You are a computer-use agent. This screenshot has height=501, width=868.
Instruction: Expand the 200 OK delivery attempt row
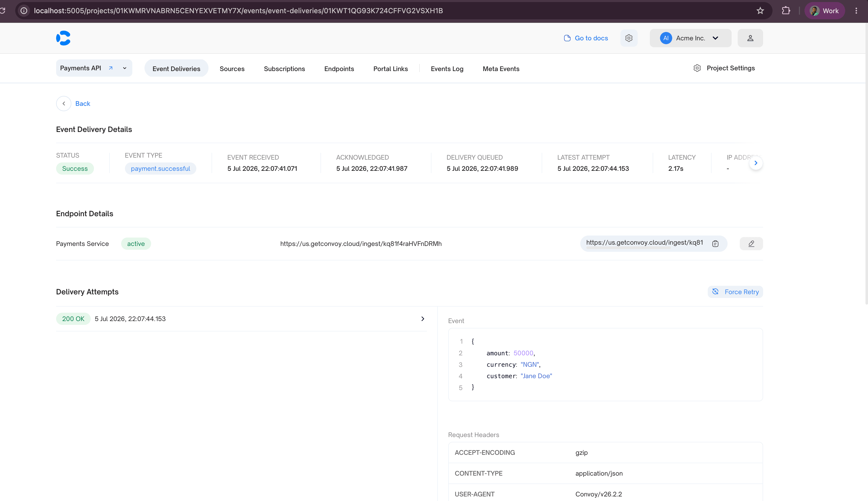point(241,319)
